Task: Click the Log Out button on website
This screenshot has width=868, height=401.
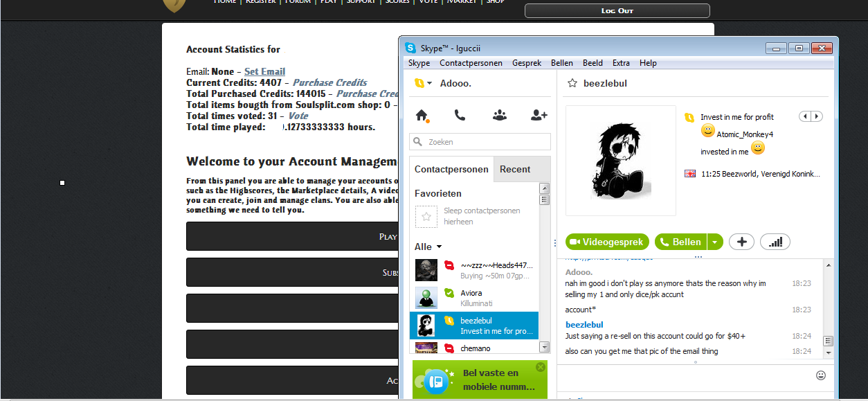Action: (x=617, y=10)
